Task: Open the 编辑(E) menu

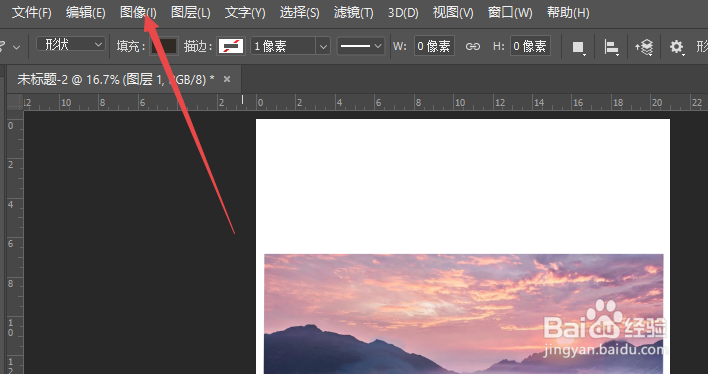Action: (x=85, y=13)
